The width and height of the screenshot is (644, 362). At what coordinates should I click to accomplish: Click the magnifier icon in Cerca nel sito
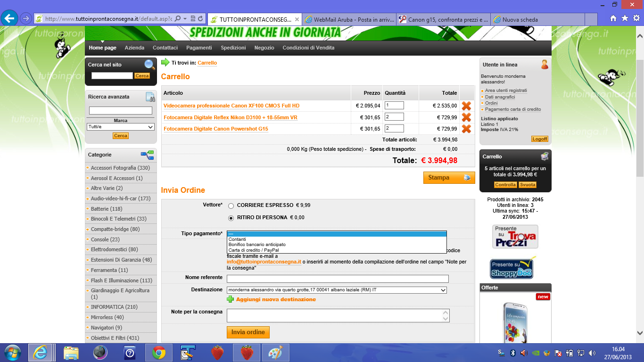click(x=149, y=65)
